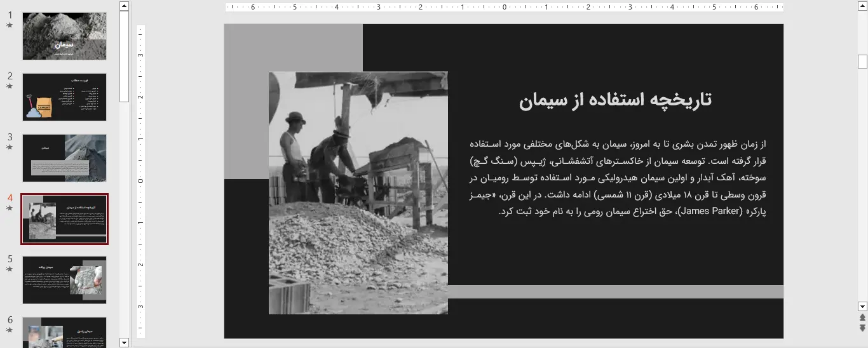
Task: Click the animation star under slide 6
Action: pos(10,330)
